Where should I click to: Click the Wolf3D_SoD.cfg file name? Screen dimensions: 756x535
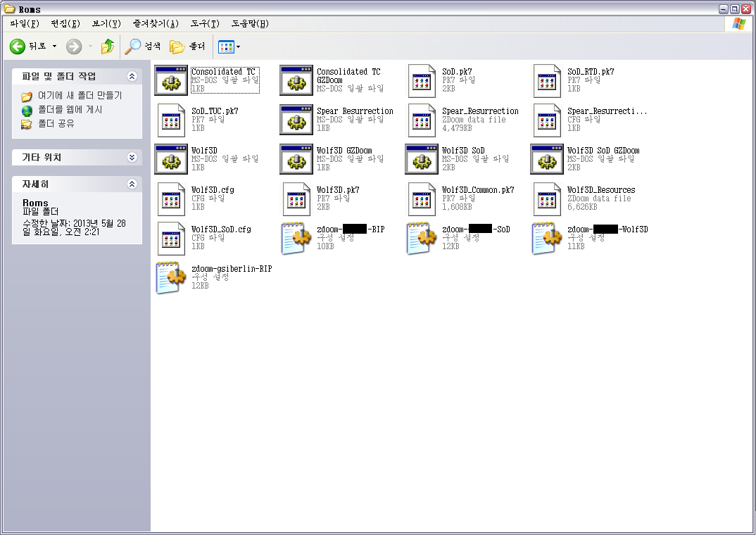[x=221, y=229]
